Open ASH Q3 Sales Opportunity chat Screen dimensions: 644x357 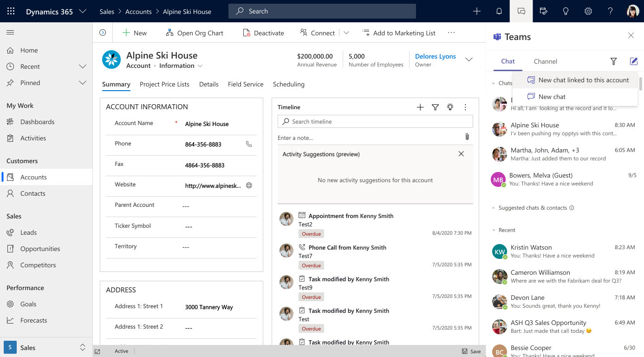[563, 327]
